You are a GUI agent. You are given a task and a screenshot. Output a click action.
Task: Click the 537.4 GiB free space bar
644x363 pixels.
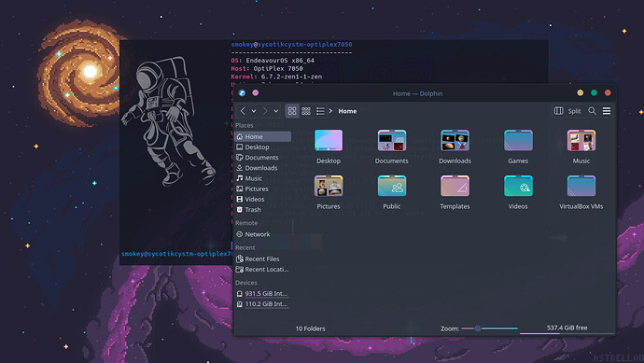click(567, 329)
